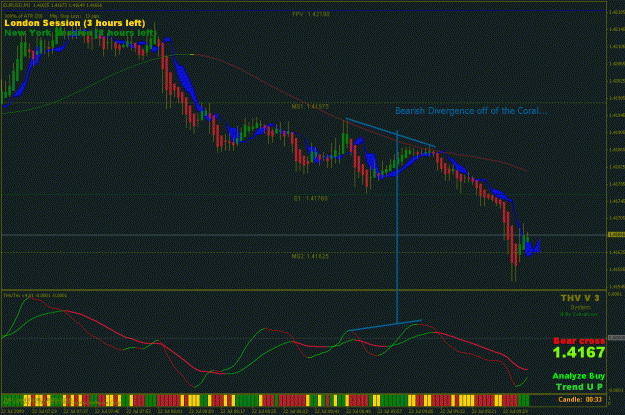Screen dimensions: 625x415
Task: Click the "New York Session" green label
Action: click(x=80, y=33)
